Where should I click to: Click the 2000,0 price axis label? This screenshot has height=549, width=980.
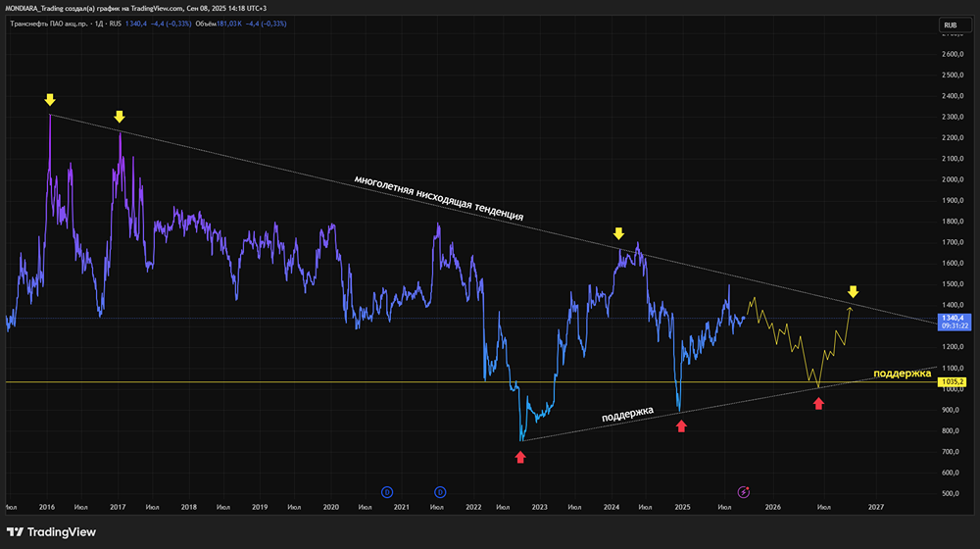click(953, 179)
